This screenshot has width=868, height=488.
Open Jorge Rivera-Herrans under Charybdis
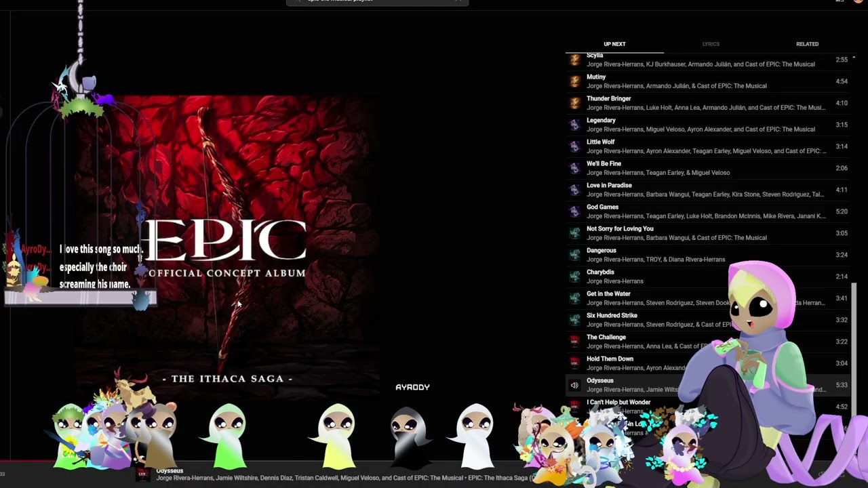[x=614, y=281]
